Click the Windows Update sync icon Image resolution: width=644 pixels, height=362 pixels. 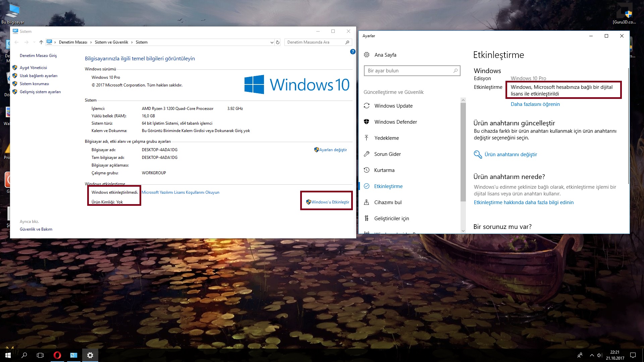tap(367, 106)
